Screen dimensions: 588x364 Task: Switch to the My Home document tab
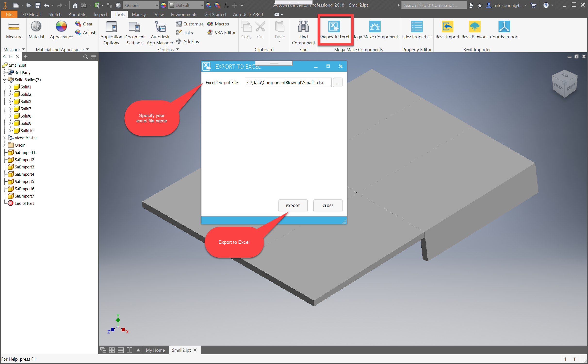(x=155, y=350)
